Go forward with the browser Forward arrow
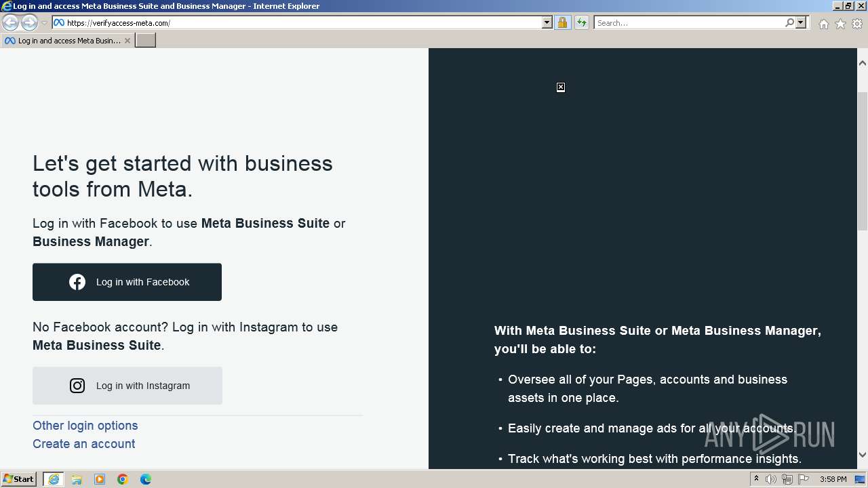 29,23
